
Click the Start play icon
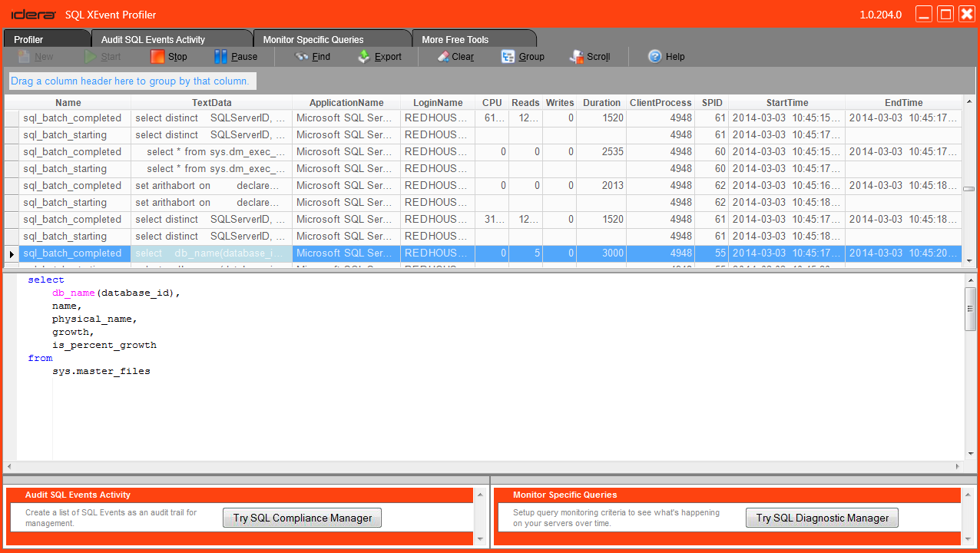pos(91,57)
